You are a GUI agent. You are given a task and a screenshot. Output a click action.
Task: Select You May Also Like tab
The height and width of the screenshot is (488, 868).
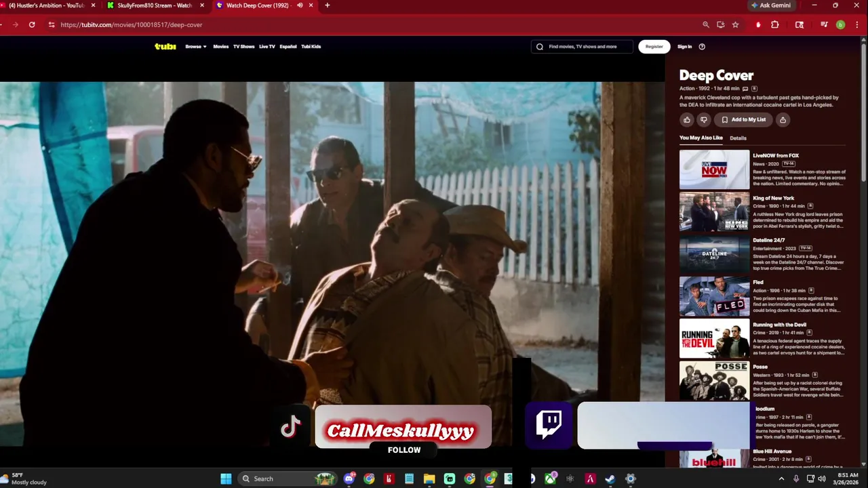701,138
